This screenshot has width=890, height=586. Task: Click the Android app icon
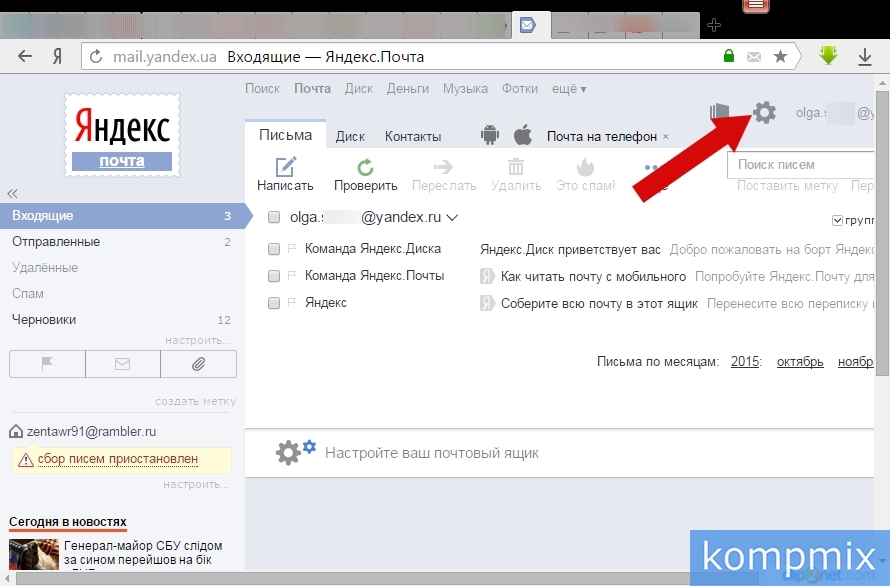pos(489,135)
